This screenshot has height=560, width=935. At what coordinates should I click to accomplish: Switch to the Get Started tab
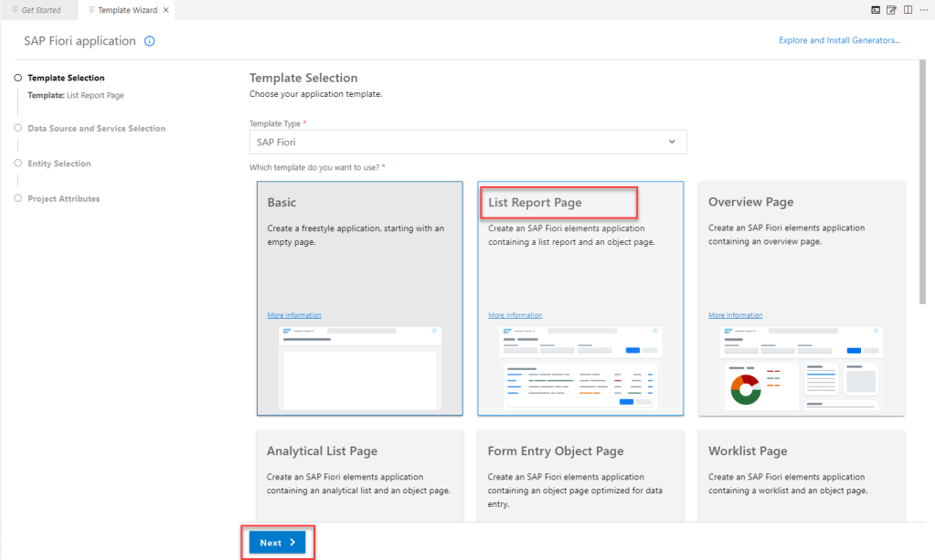[x=40, y=10]
